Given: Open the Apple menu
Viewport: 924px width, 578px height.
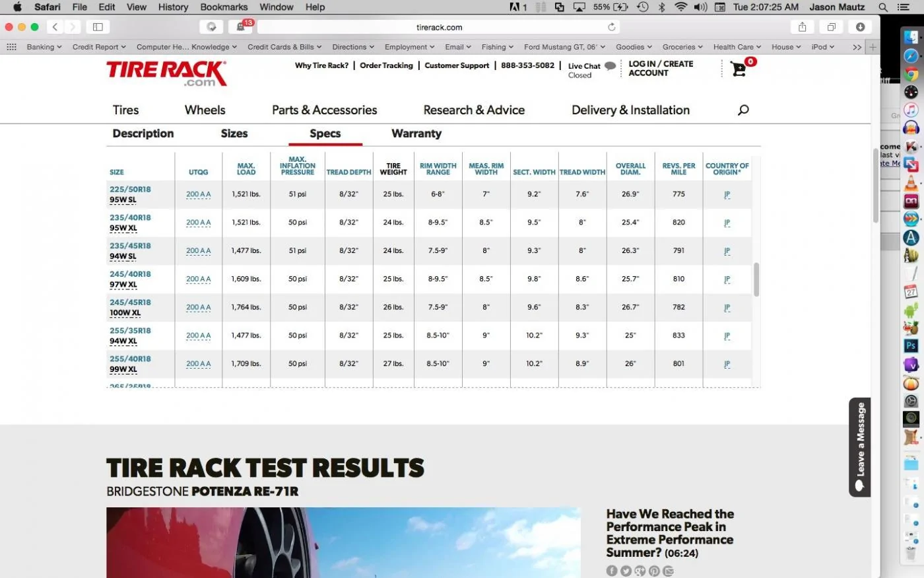Looking at the screenshot, I should (17, 7).
